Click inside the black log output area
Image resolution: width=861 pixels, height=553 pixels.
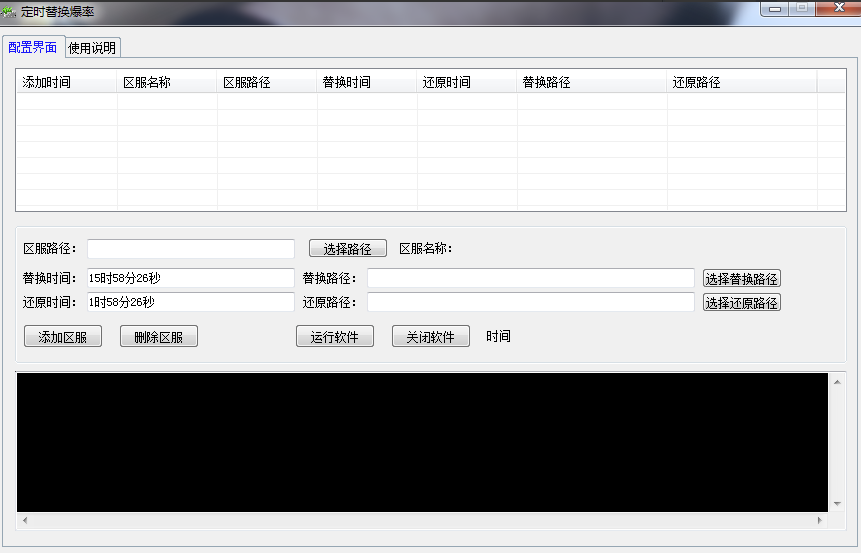(422, 443)
